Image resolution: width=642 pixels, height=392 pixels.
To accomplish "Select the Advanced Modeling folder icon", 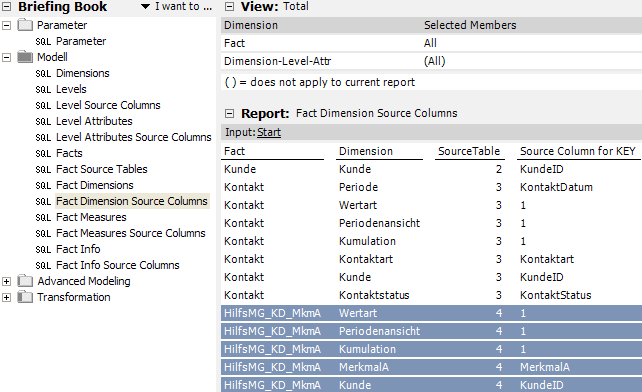I will [25, 281].
